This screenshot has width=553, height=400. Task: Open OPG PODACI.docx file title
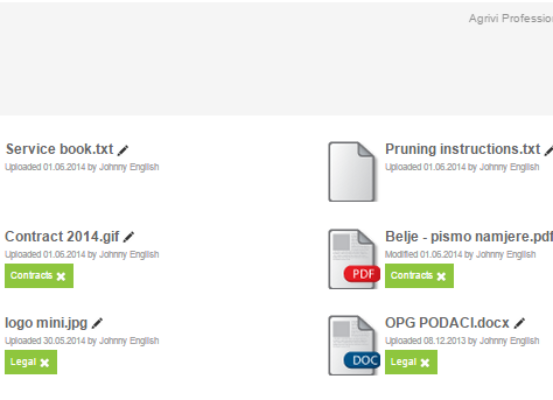(x=447, y=323)
